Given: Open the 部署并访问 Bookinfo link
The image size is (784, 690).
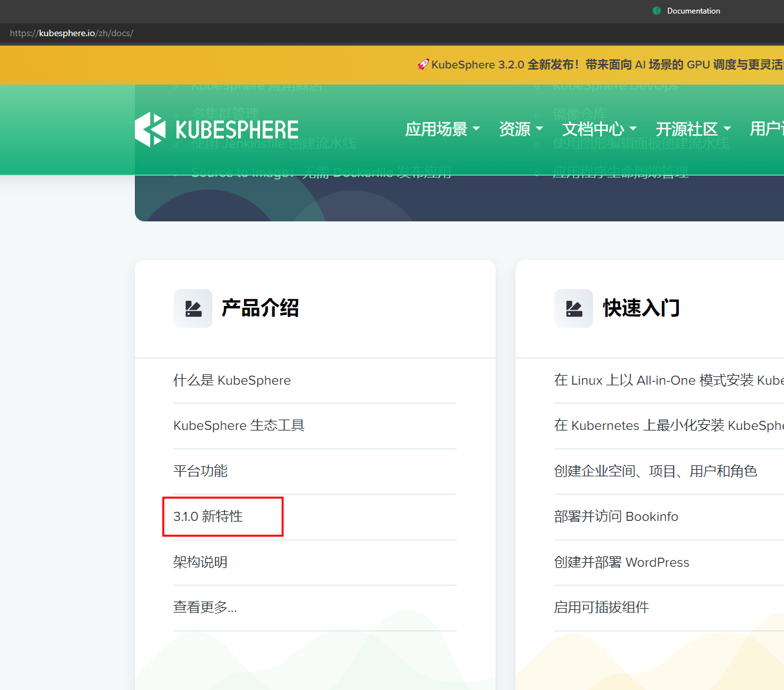Looking at the screenshot, I should click(616, 516).
